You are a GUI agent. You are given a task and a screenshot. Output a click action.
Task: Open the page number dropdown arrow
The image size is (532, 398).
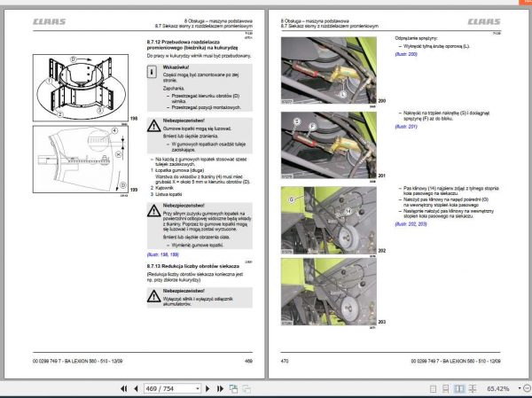198,388
